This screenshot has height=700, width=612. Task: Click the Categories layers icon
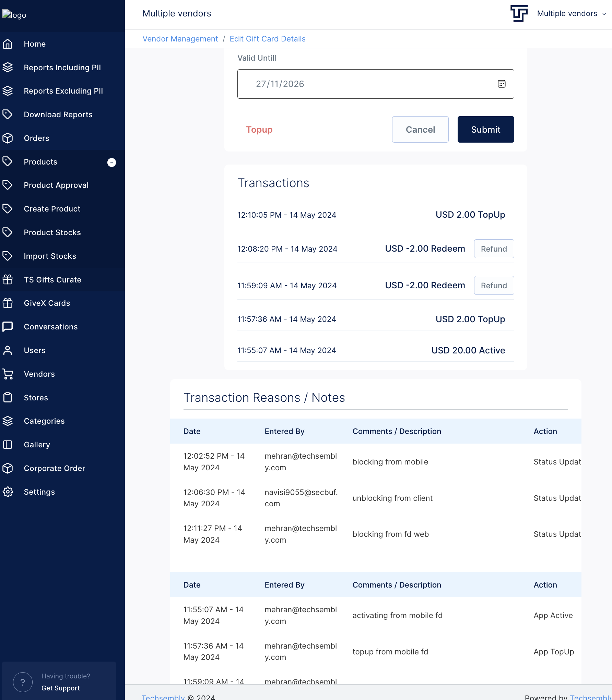[8, 421]
